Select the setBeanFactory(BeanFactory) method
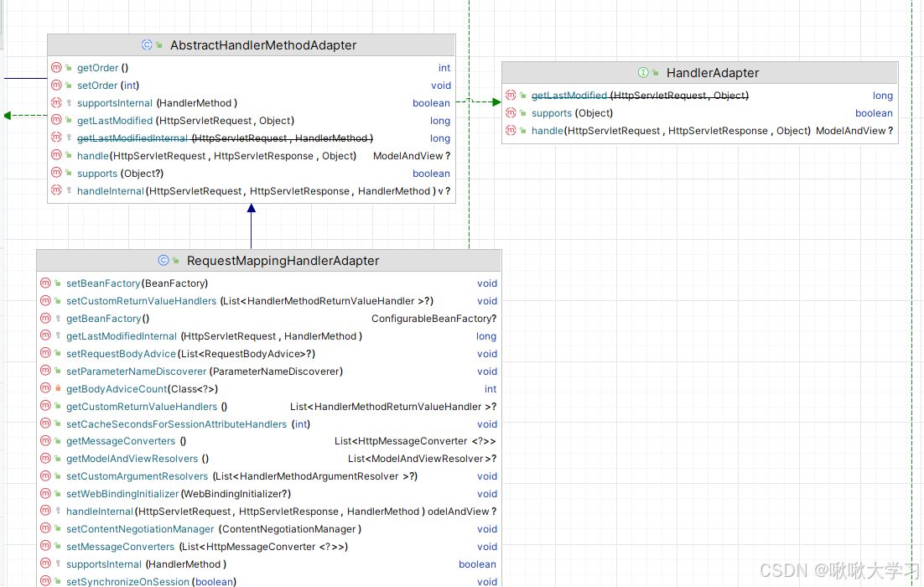The image size is (924, 587). coord(138,283)
